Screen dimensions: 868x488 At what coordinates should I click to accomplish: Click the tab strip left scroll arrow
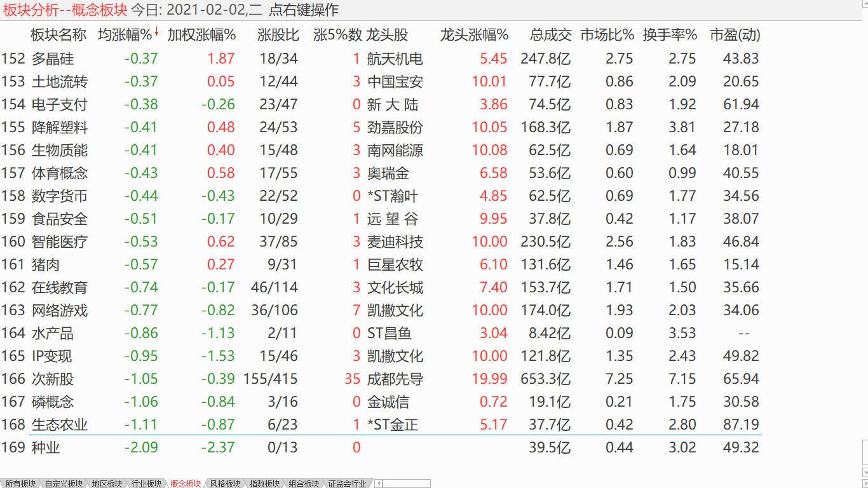pos(378,484)
